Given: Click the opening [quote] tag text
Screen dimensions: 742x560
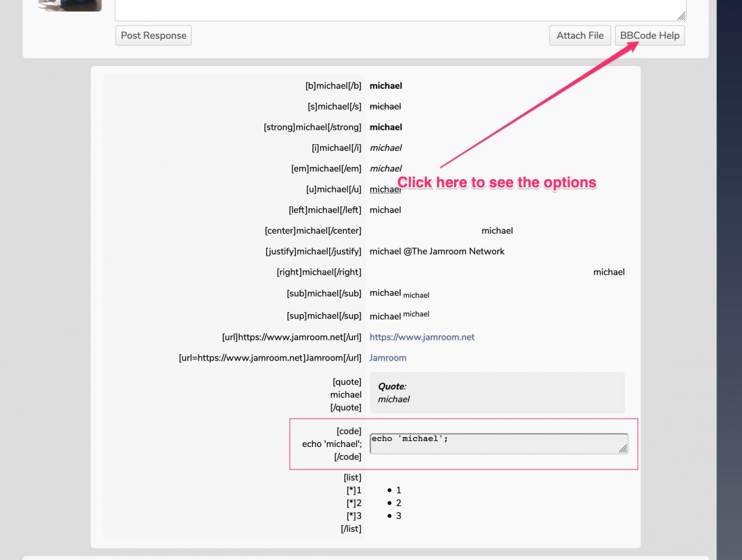Looking at the screenshot, I should click(347, 382).
